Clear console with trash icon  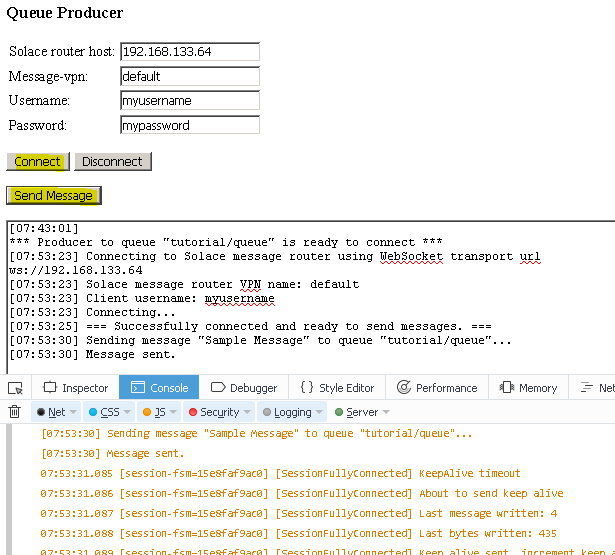coord(15,412)
